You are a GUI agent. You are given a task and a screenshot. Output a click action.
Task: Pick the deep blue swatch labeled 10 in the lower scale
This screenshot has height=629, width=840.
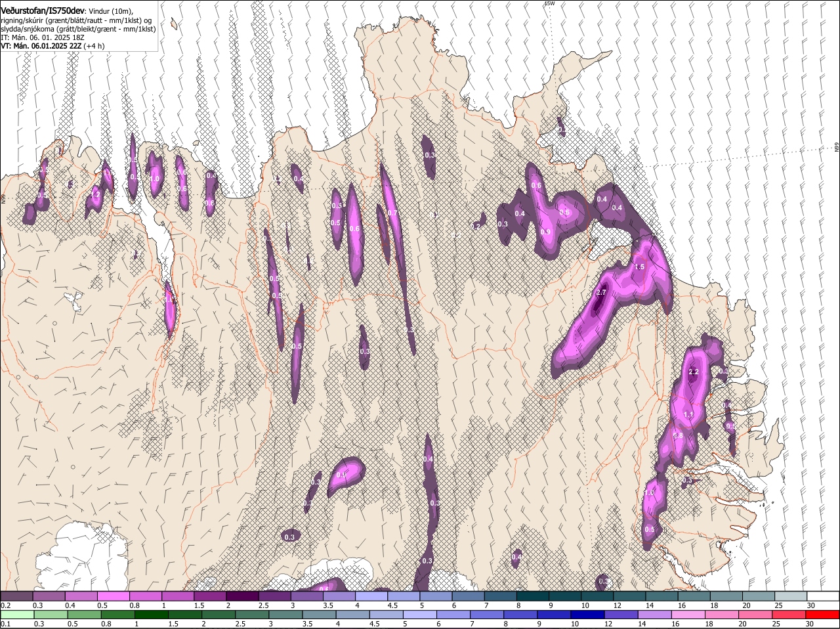point(588,615)
